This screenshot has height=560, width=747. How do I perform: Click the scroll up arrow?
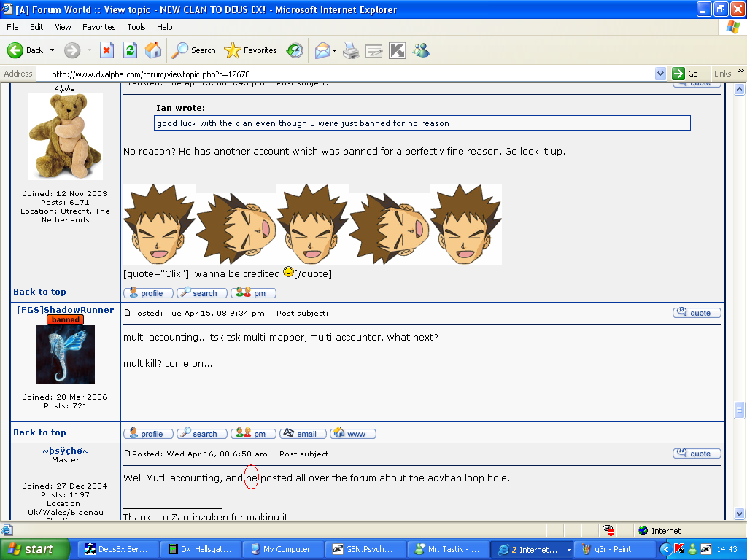(739, 89)
